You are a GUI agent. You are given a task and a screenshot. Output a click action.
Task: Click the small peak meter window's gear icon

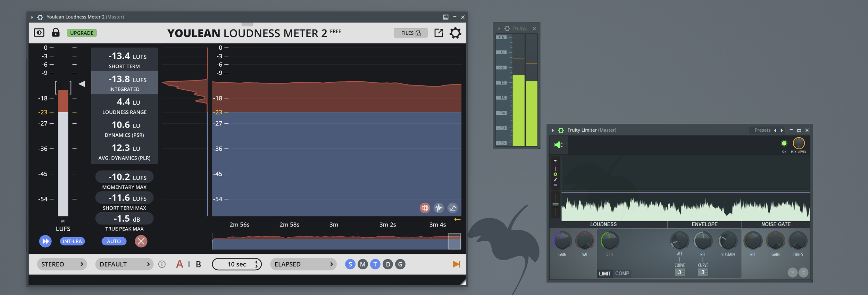click(507, 28)
